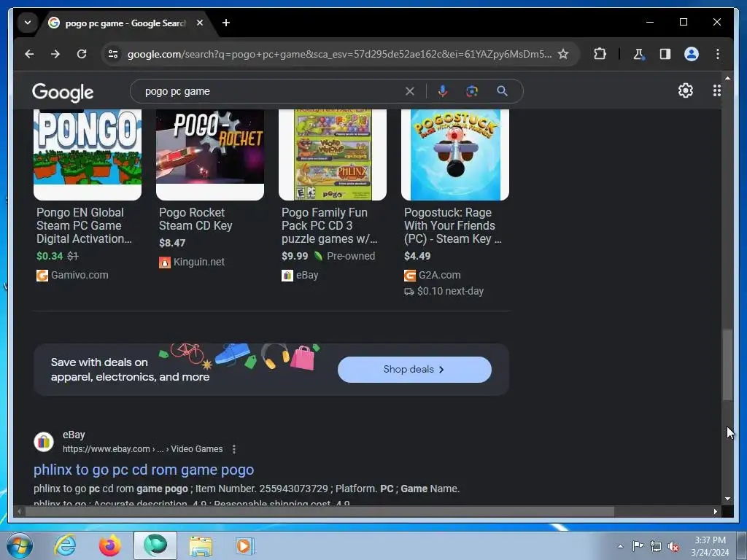Click the $0.34 Pongo price
Image resolution: width=747 pixels, height=560 pixels.
[x=50, y=256]
